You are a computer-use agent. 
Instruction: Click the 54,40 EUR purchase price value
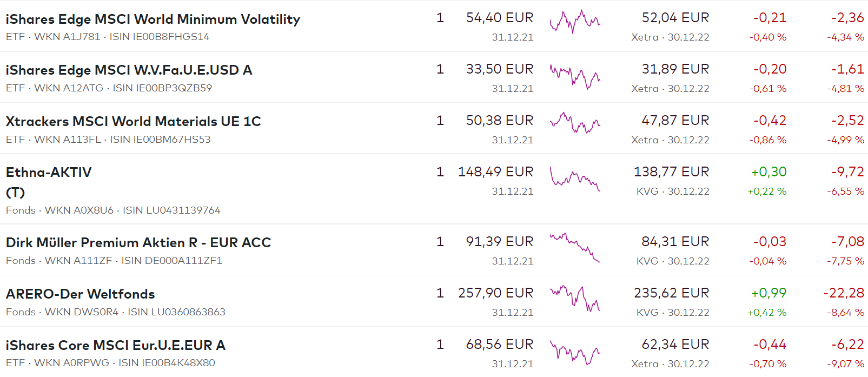tap(499, 18)
